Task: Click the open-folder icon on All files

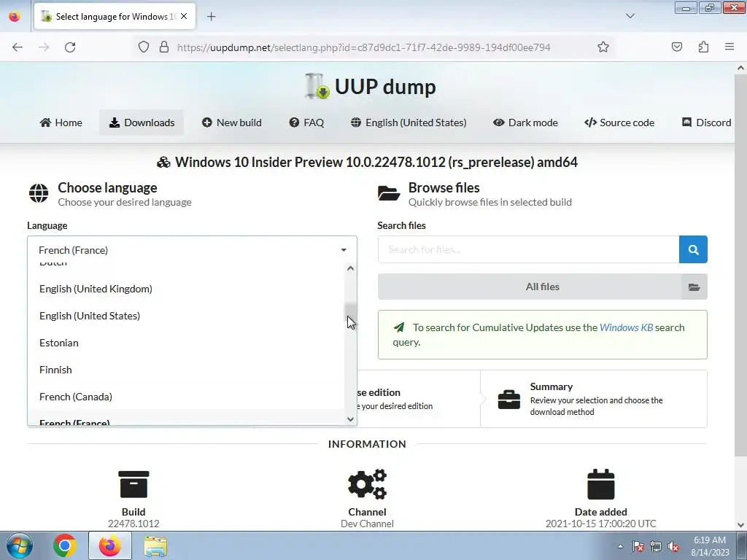Action: click(x=694, y=287)
